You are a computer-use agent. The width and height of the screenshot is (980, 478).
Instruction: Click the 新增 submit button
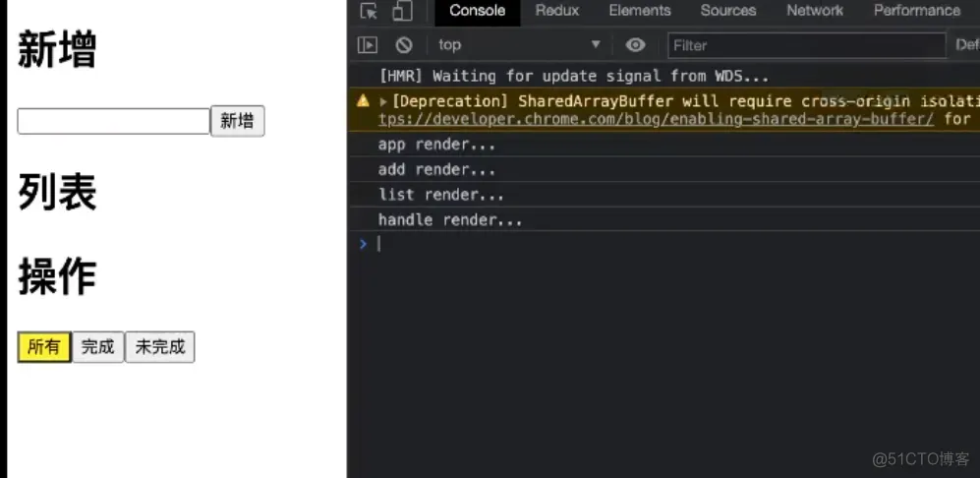(238, 121)
